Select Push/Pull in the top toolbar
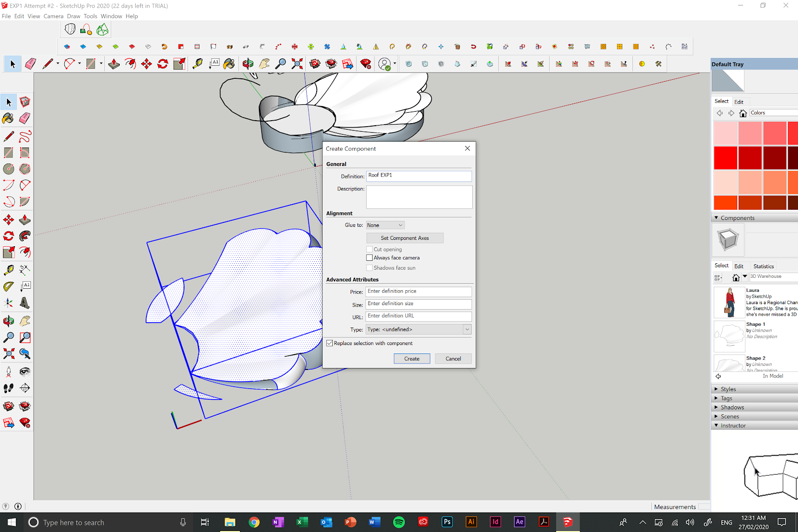Screen dimensions: 798x532 click(x=114, y=64)
